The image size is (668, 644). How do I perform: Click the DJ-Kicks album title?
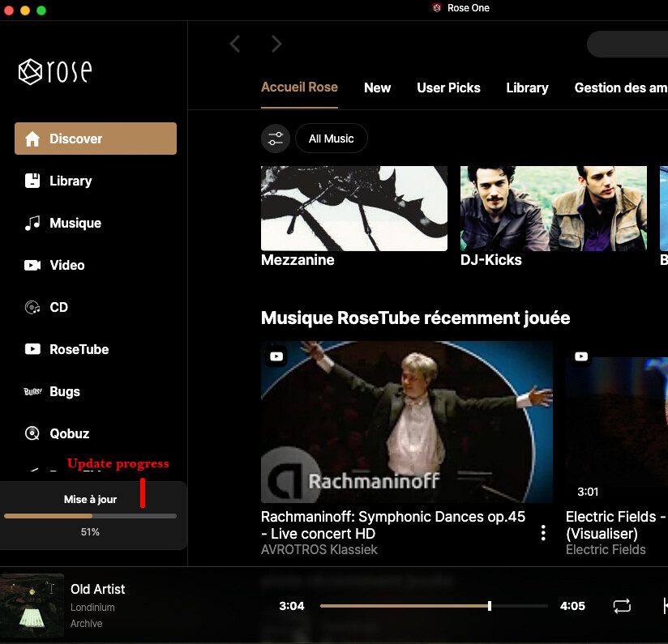(490, 260)
